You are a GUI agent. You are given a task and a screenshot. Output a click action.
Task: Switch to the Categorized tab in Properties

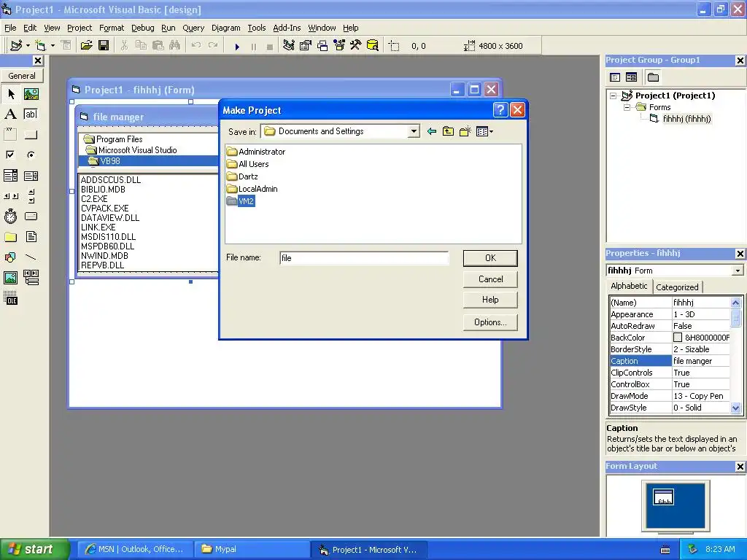(x=676, y=287)
